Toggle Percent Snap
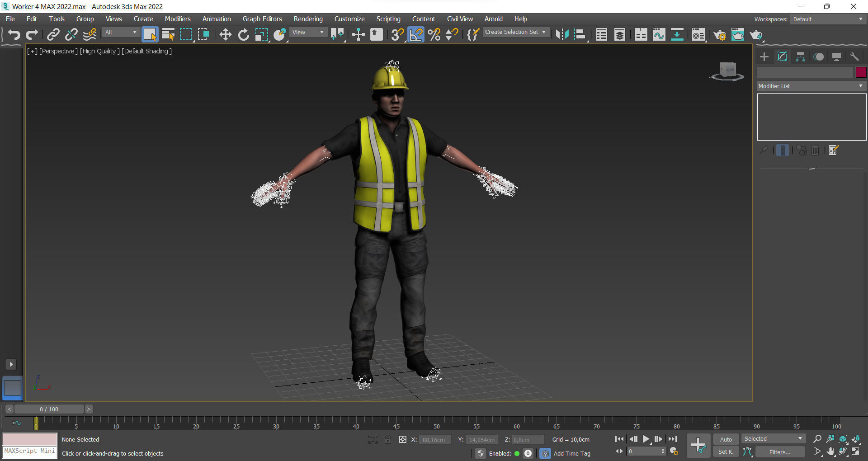868x461 pixels. 434,35
